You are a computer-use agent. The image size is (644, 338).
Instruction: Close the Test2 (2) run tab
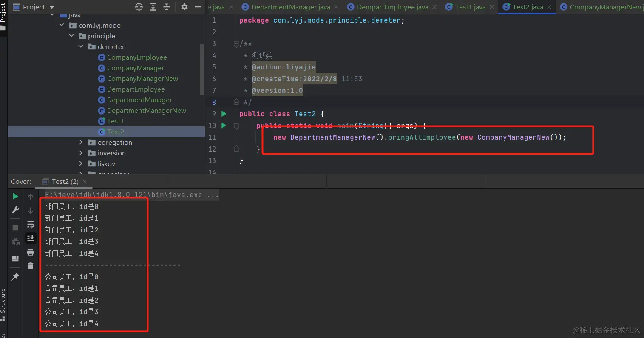(85, 182)
